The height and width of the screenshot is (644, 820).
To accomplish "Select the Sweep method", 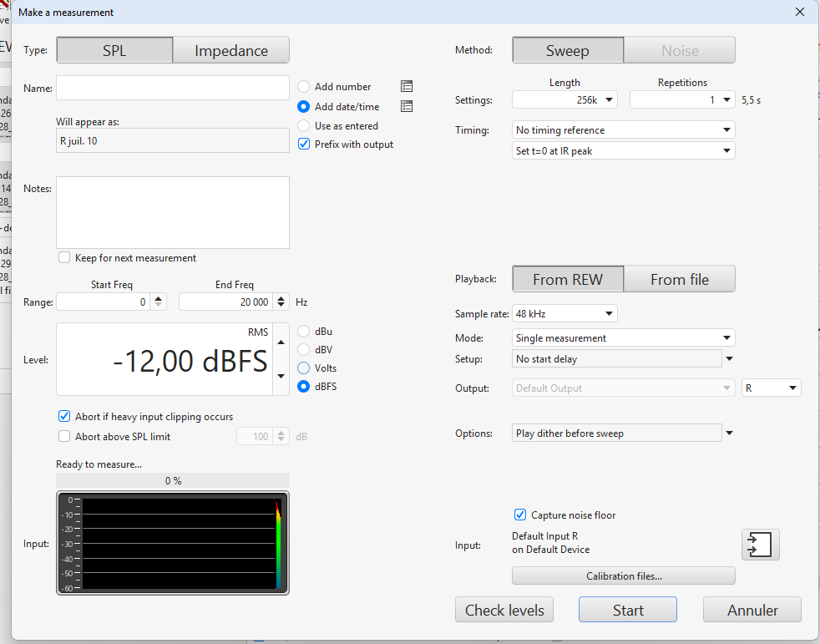I will click(x=568, y=50).
